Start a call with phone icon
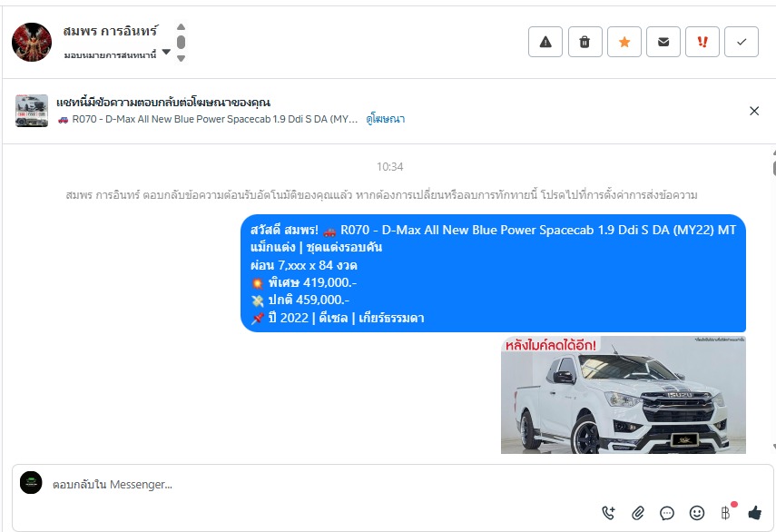The width and height of the screenshot is (776, 532). click(608, 513)
